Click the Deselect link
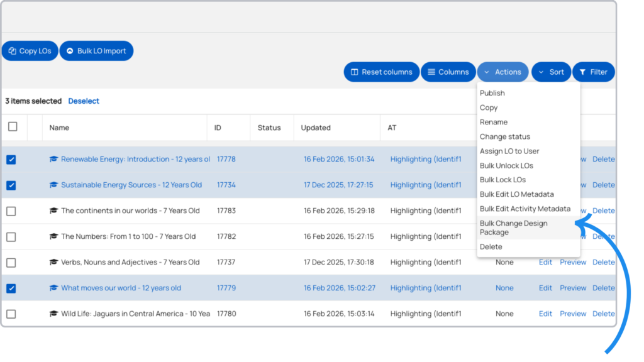 click(84, 101)
